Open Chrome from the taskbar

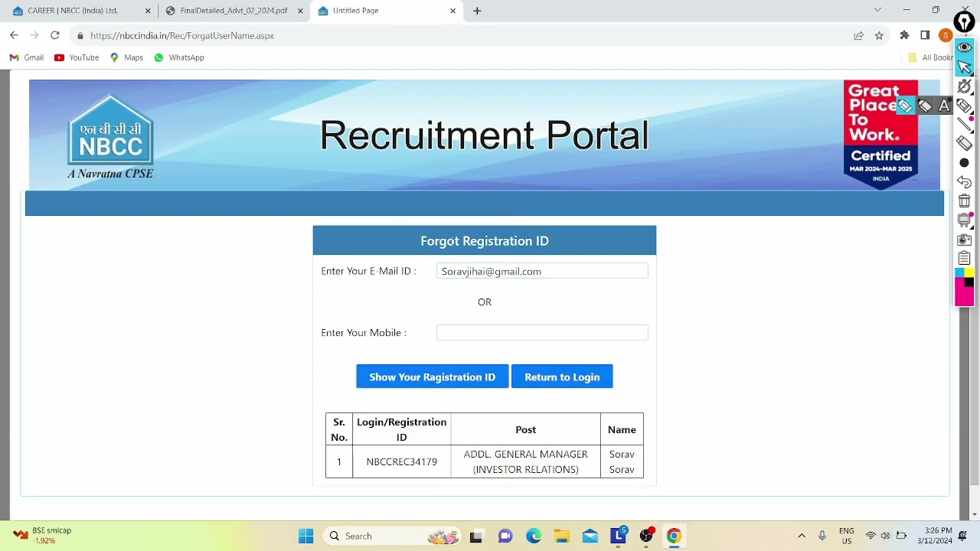[674, 536]
